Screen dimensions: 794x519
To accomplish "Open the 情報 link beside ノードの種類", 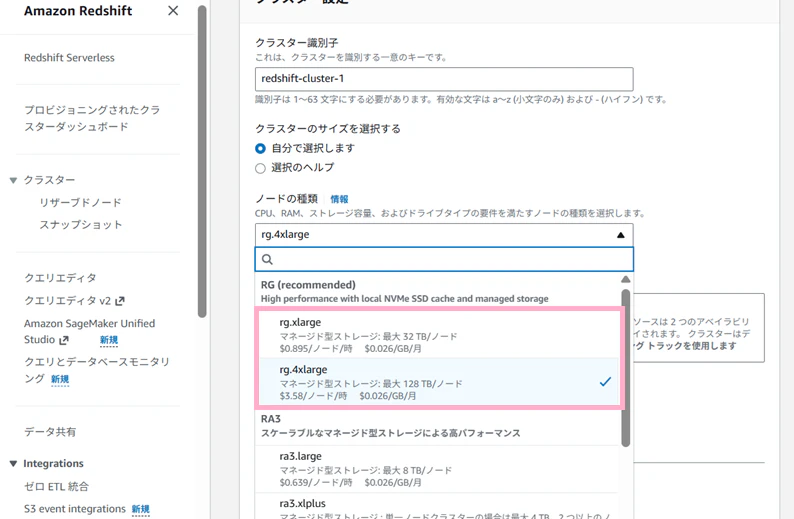I will tap(339, 199).
